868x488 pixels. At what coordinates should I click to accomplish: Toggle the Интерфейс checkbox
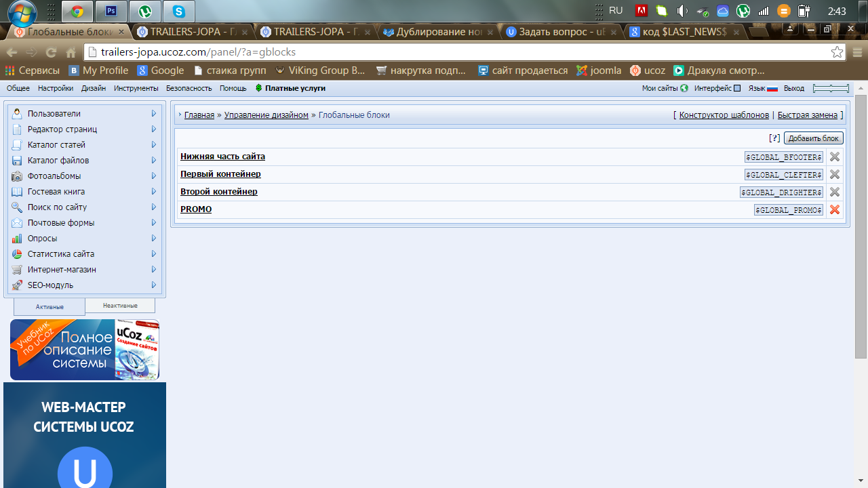pos(737,88)
